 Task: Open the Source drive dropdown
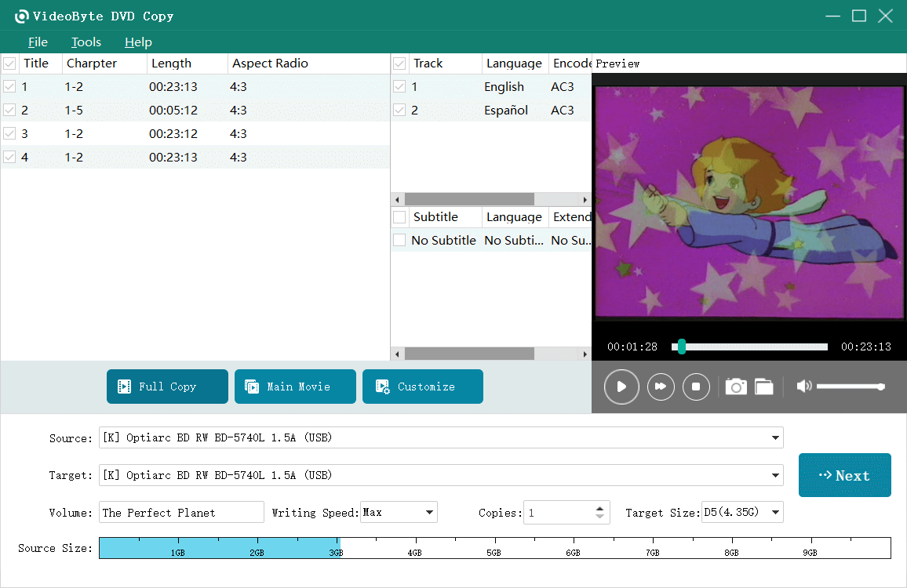[775, 437]
